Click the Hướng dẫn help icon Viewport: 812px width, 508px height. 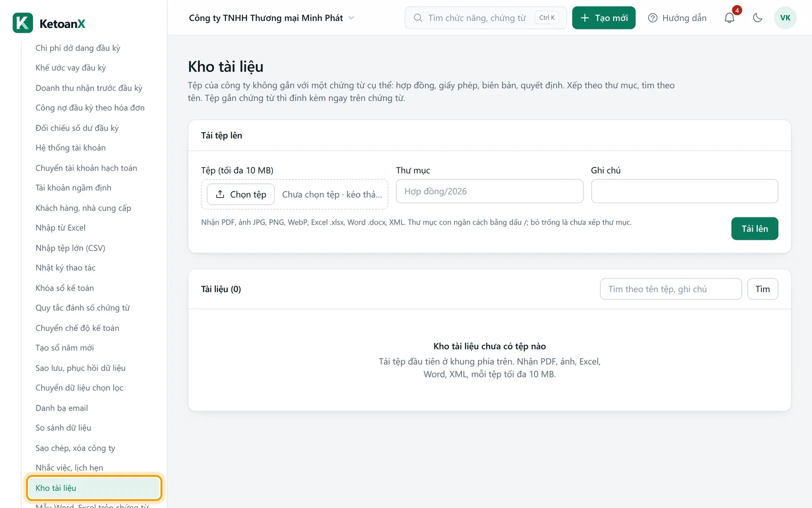pyautogui.click(x=653, y=18)
